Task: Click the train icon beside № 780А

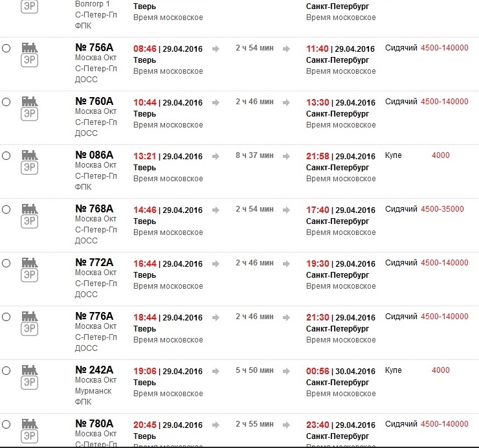Action: pyautogui.click(x=29, y=423)
